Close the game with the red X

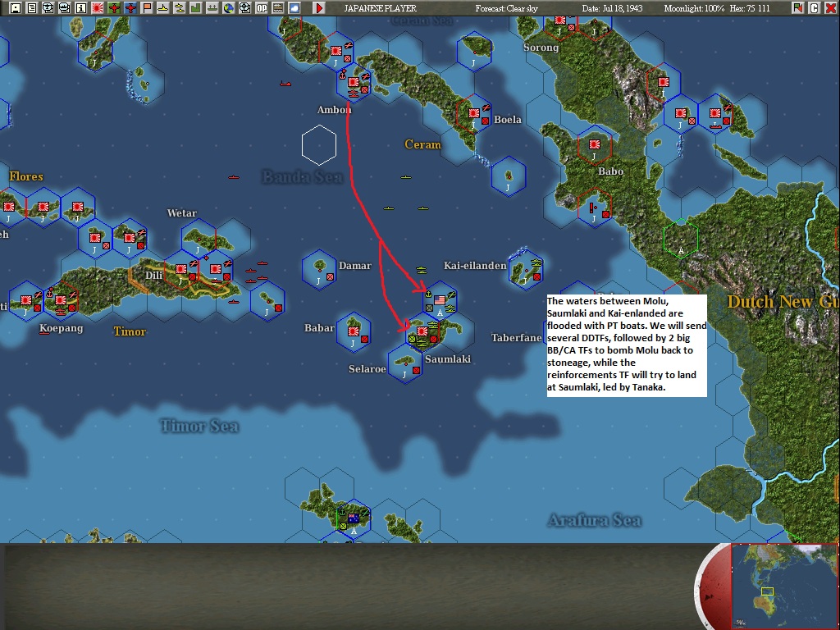pos(831,8)
